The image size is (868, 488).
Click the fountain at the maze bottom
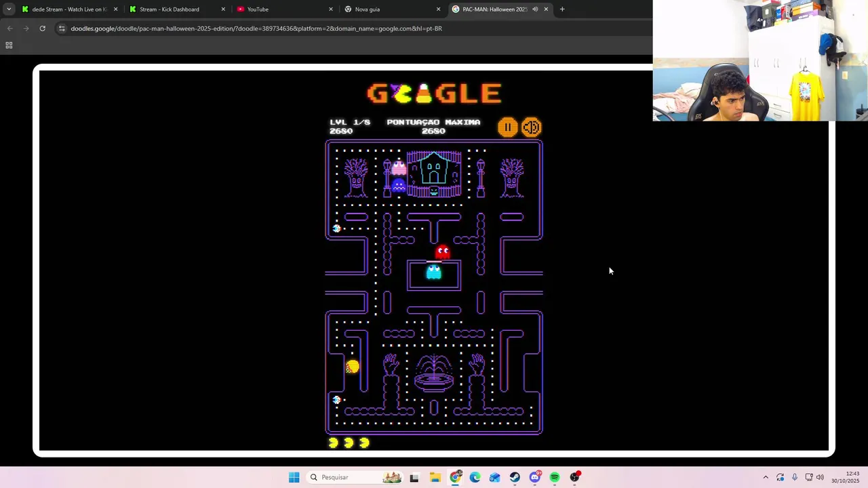pyautogui.click(x=434, y=373)
